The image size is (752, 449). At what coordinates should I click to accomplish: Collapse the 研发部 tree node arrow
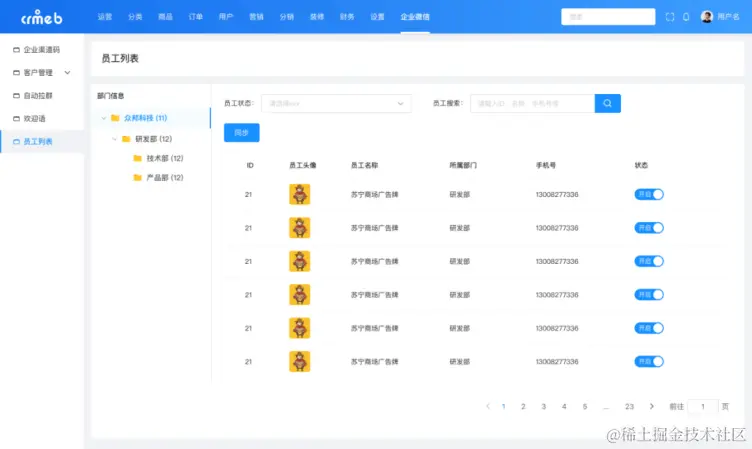115,139
